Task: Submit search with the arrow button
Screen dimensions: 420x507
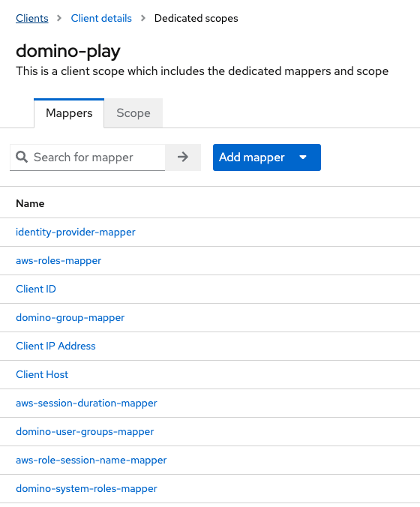Action: 183,157
